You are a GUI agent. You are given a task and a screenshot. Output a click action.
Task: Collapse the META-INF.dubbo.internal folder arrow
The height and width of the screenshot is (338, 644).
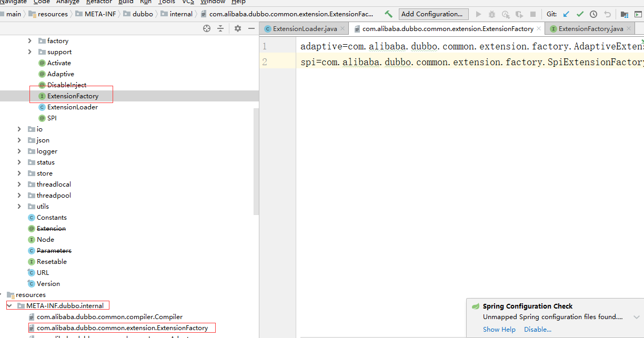click(10, 305)
